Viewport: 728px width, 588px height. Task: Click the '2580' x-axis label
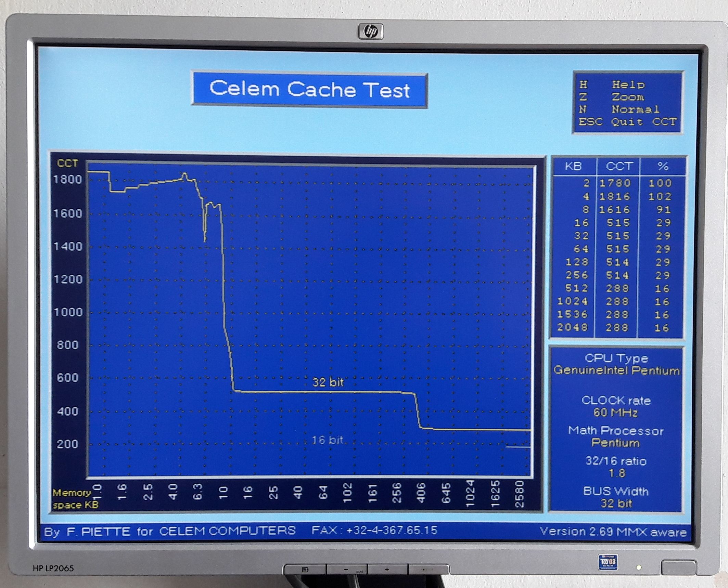point(520,494)
